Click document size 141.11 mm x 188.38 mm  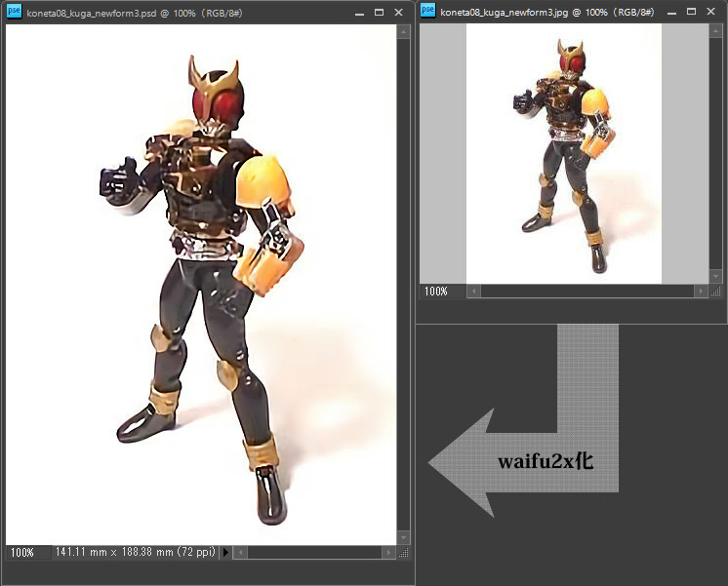point(136,552)
